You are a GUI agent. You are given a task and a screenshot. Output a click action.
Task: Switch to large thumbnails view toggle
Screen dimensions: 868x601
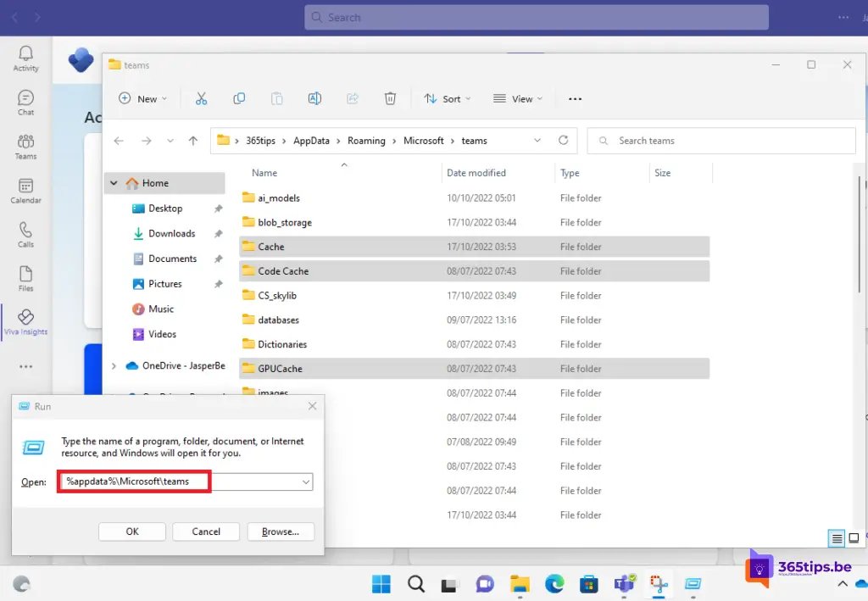pos(854,537)
